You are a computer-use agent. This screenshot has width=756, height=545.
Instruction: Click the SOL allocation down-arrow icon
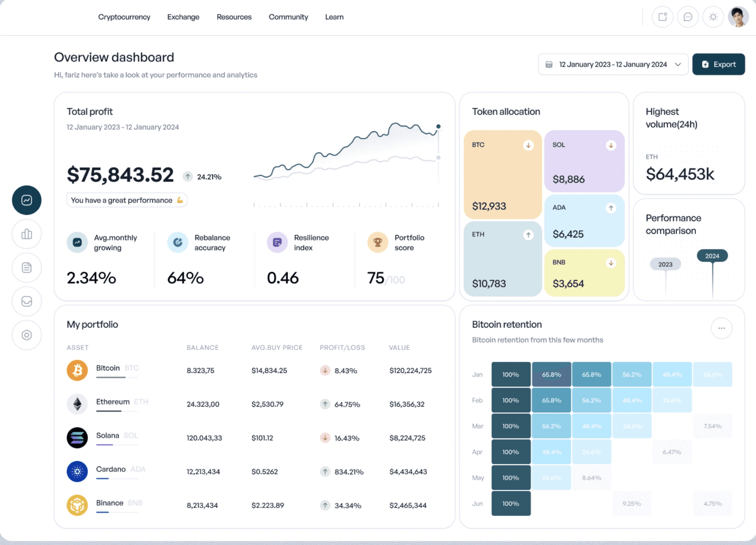tap(611, 146)
